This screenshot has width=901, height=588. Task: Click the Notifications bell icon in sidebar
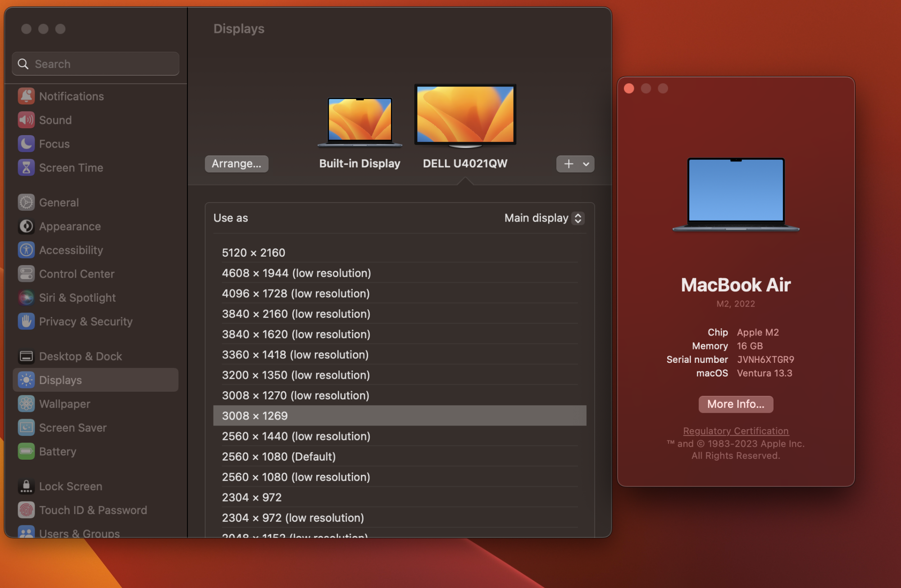point(26,96)
